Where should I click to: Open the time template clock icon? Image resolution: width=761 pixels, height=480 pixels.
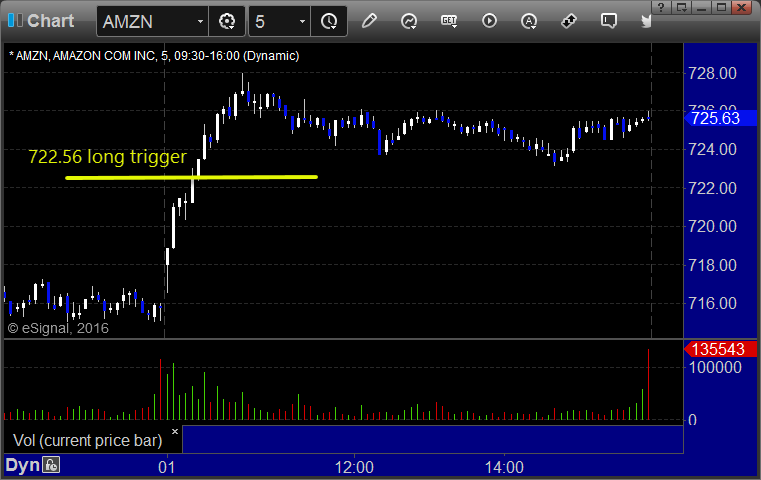[329, 21]
